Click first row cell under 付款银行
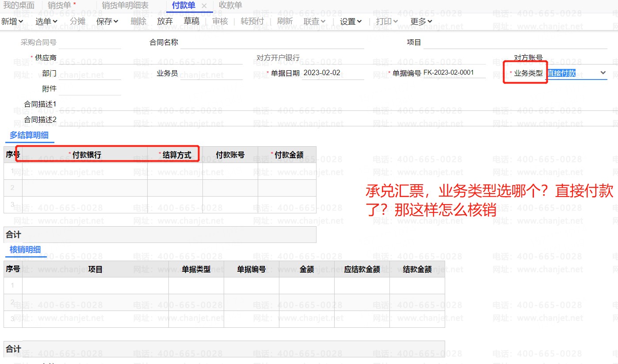The width and height of the screenshot is (618, 364). [84, 171]
